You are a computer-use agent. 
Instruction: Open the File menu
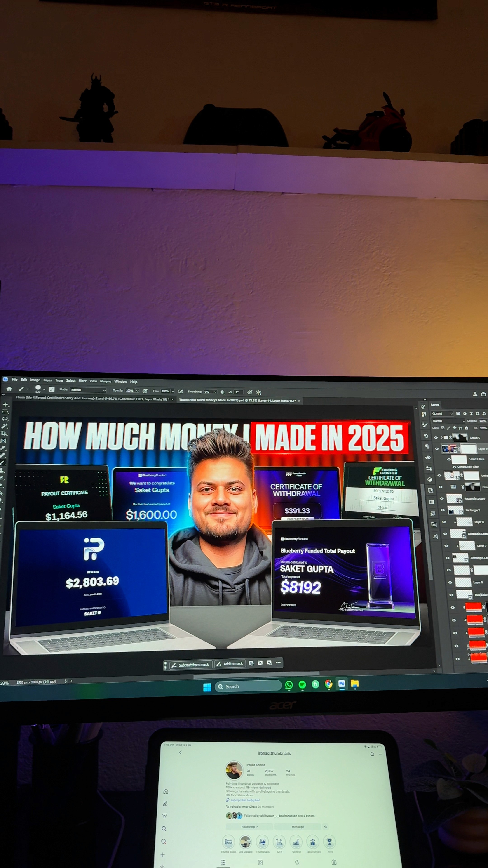[x=14, y=380]
